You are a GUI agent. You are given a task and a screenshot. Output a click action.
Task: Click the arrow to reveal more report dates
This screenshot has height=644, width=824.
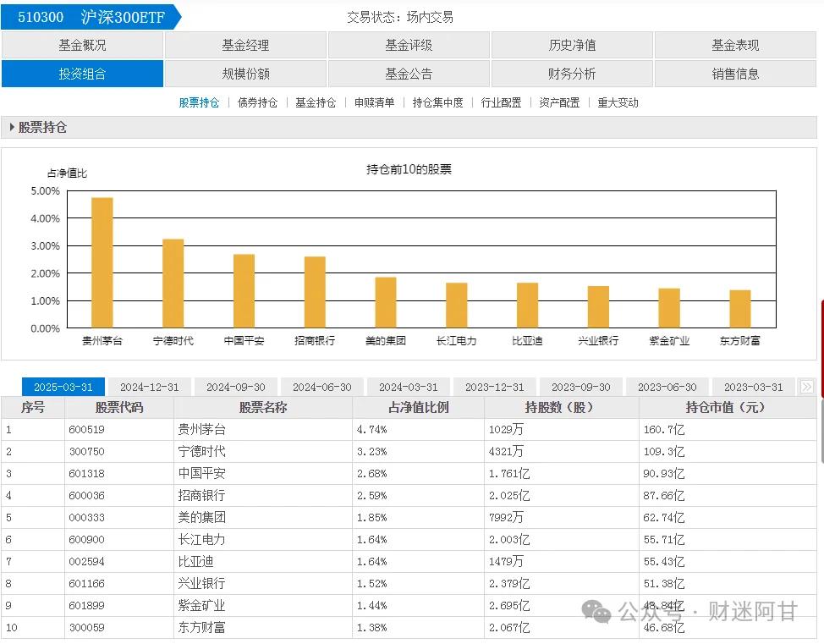tap(809, 386)
